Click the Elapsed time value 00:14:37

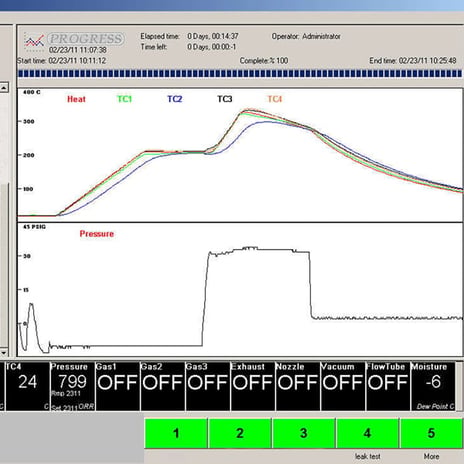click(213, 36)
